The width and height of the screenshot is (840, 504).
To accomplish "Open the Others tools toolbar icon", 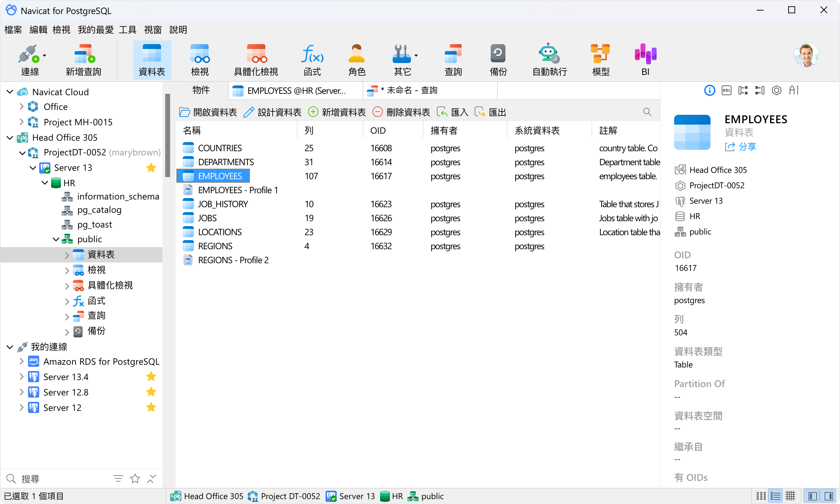I will [x=402, y=60].
